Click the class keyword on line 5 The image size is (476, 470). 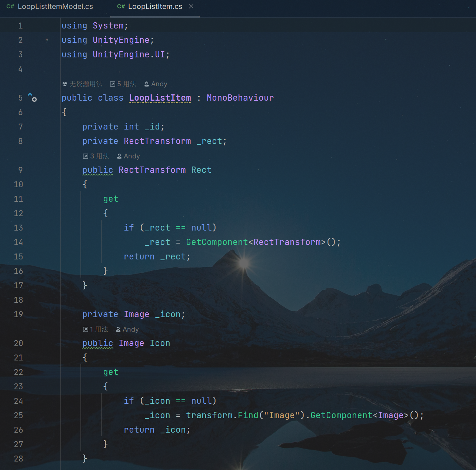[111, 98]
